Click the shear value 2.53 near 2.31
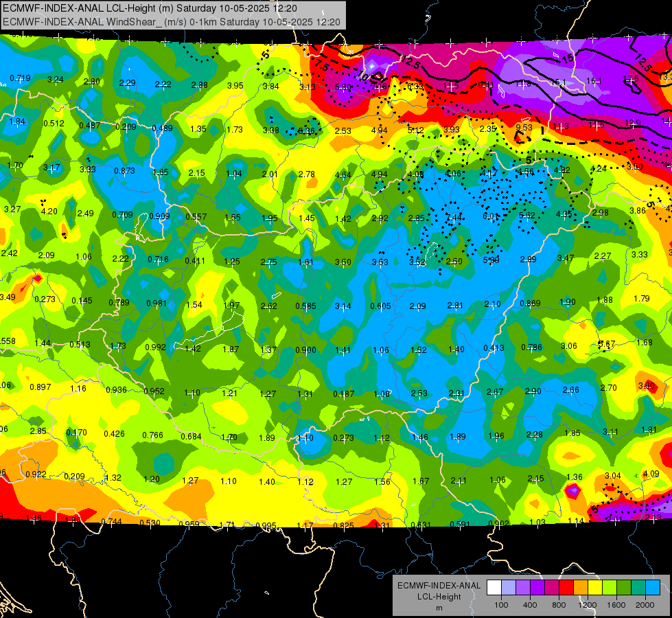 coord(419,393)
